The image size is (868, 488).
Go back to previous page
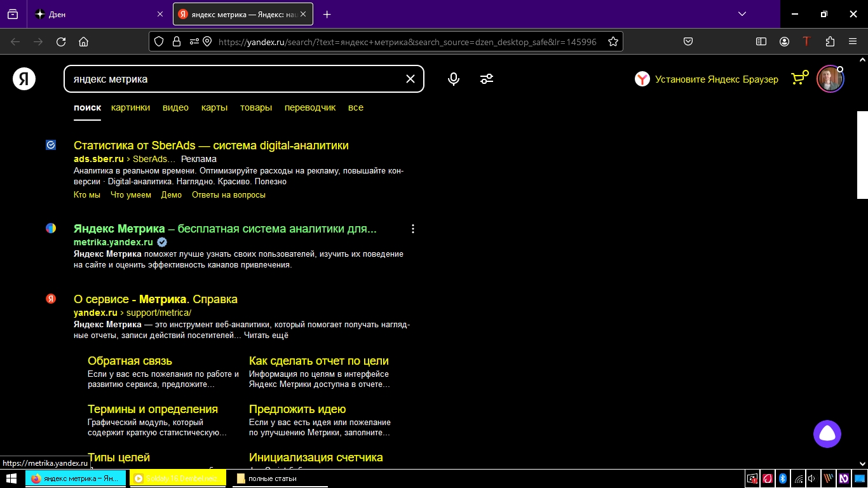(15, 41)
